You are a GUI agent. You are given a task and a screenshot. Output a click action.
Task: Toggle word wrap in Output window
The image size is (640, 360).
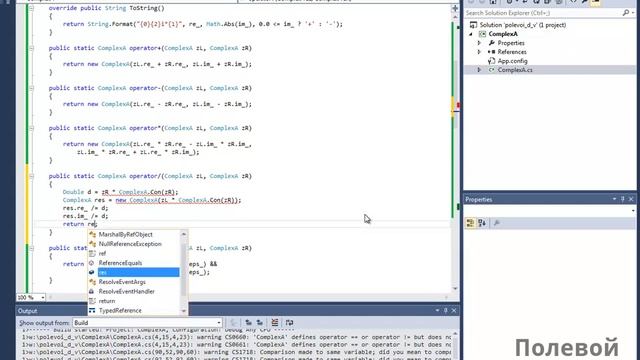[x=289, y=323]
